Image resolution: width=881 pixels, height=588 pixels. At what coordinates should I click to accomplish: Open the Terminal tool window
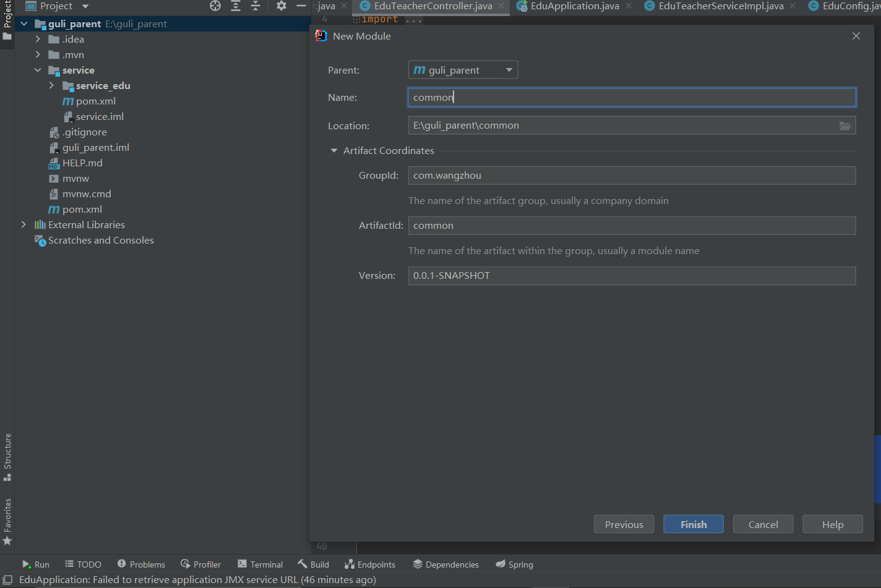point(260,564)
